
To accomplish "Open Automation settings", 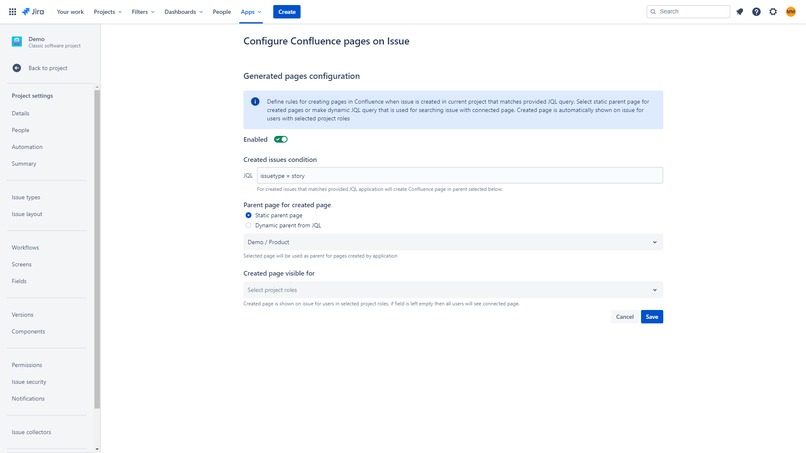I will coord(27,147).
